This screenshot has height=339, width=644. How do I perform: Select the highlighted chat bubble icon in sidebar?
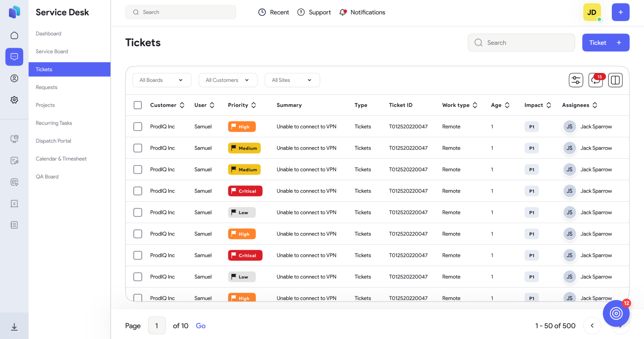point(14,57)
